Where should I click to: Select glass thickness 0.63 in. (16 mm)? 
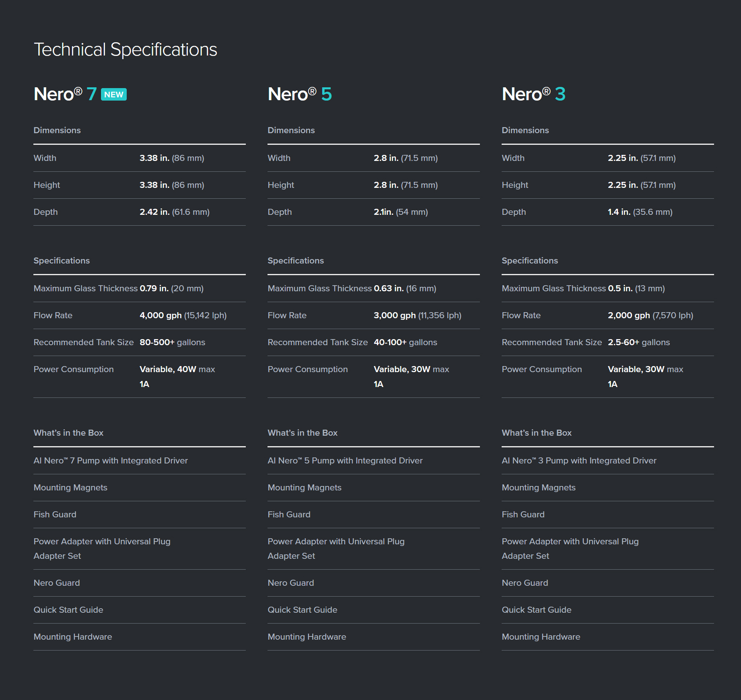click(405, 288)
